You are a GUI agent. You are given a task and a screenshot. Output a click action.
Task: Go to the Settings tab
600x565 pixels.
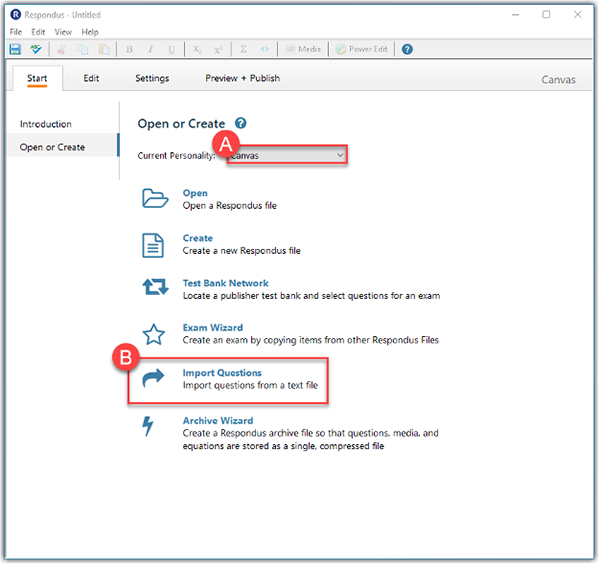(152, 78)
